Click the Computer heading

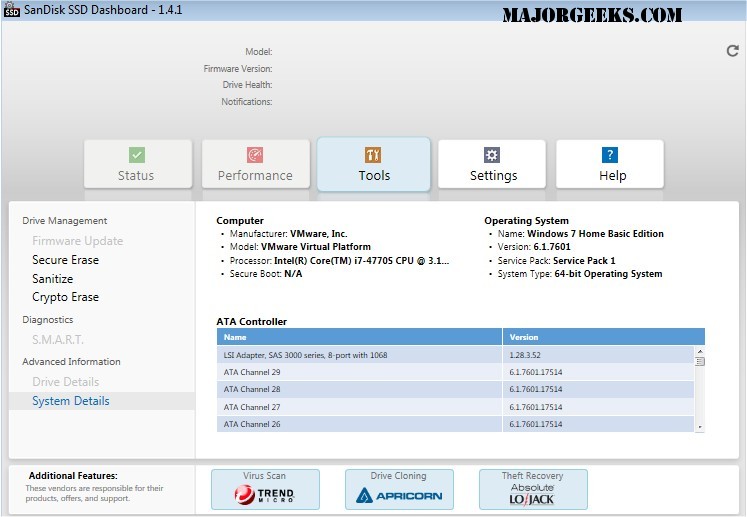(240, 221)
